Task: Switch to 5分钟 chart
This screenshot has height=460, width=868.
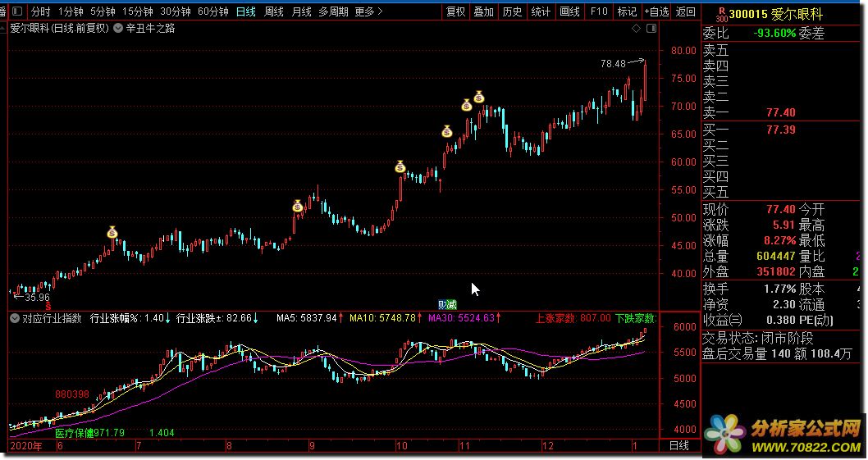Action: click(x=103, y=11)
